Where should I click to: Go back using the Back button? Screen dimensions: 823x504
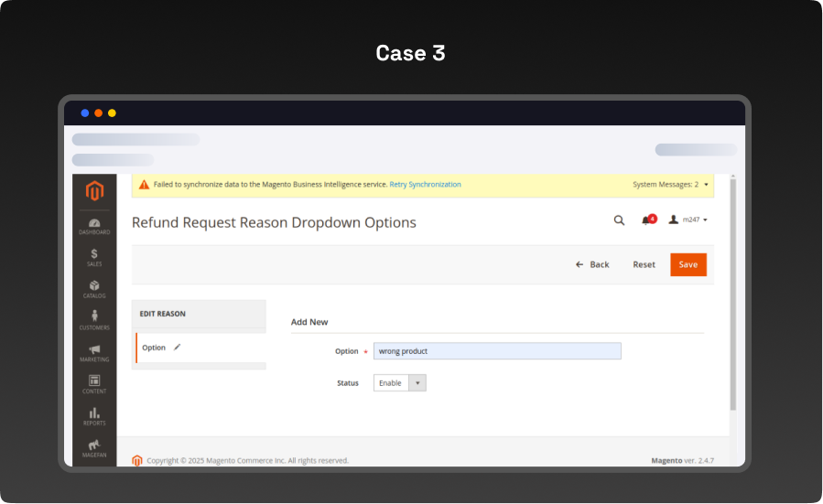tap(592, 264)
